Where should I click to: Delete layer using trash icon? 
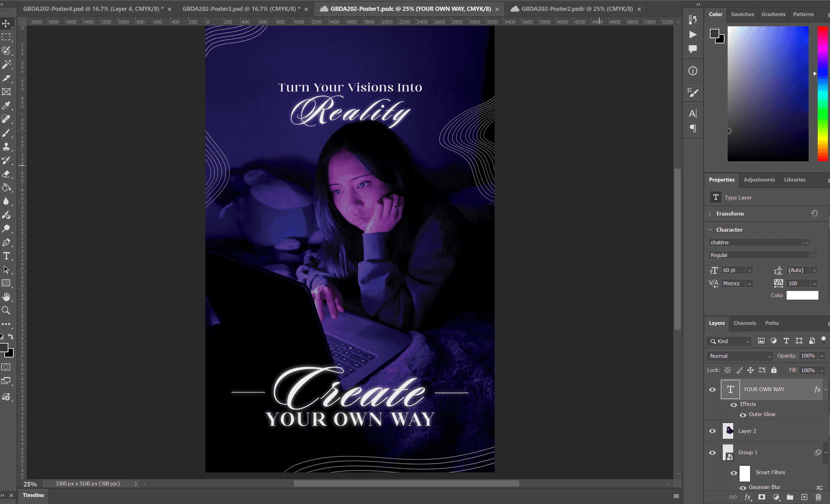[818, 497]
